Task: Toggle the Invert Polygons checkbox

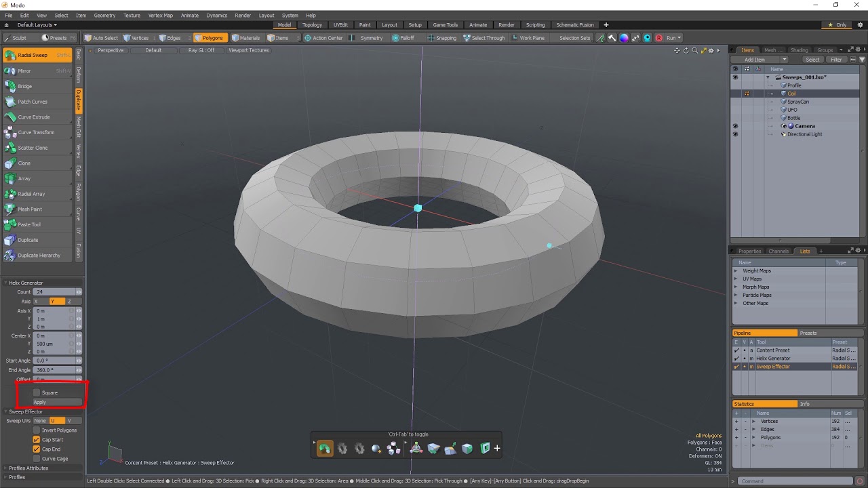Action: pyautogui.click(x=37, y=430)
